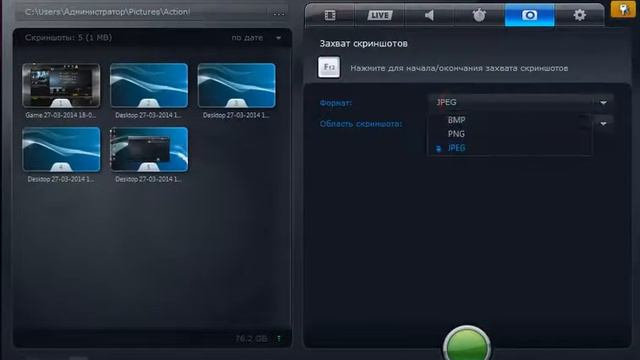This screenshot has height=360, width=640.
Task: Select Desktop screenshot thumbnail numbered 4
Action: click(x=61, y=149)
